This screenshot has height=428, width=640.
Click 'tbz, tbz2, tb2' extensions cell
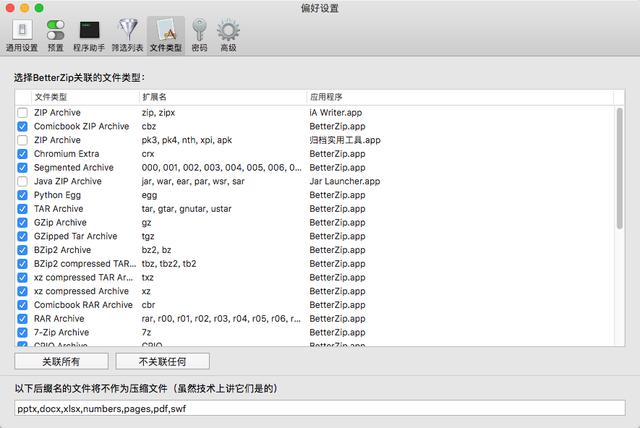click(x=169, y=264)
